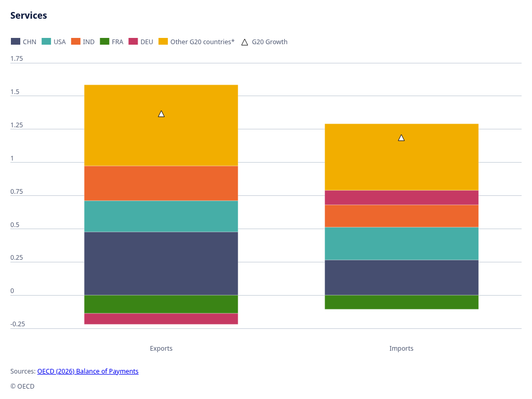Click the G20 Growth marker on Exports

(x=161, y=114)
